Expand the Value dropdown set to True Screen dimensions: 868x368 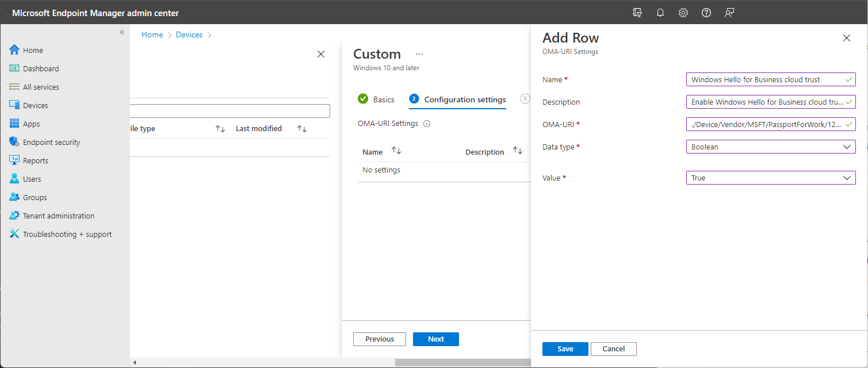(x=770, y=178)
